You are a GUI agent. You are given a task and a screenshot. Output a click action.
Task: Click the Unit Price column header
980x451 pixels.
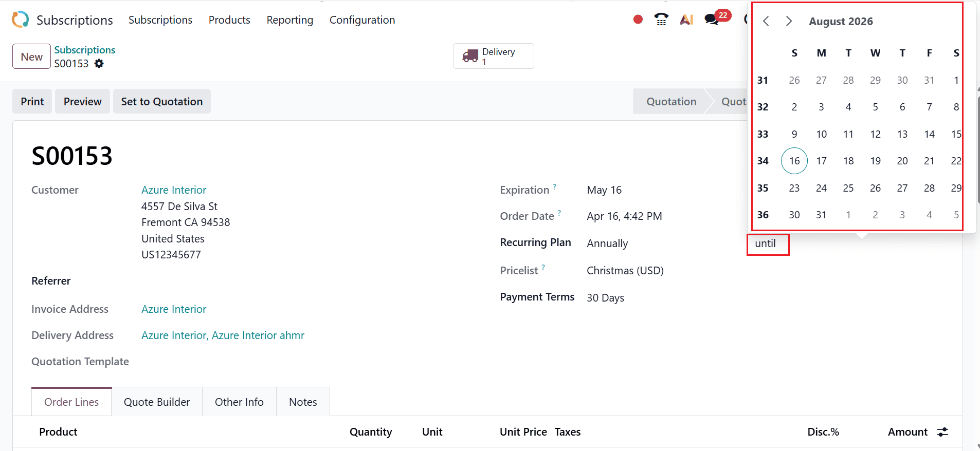pyautogui.click(x=523, y=432)
